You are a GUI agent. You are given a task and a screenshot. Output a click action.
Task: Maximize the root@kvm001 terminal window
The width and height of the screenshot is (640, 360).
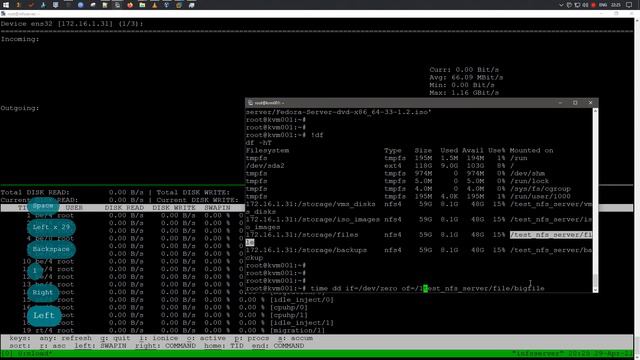(x=575, y=103)
